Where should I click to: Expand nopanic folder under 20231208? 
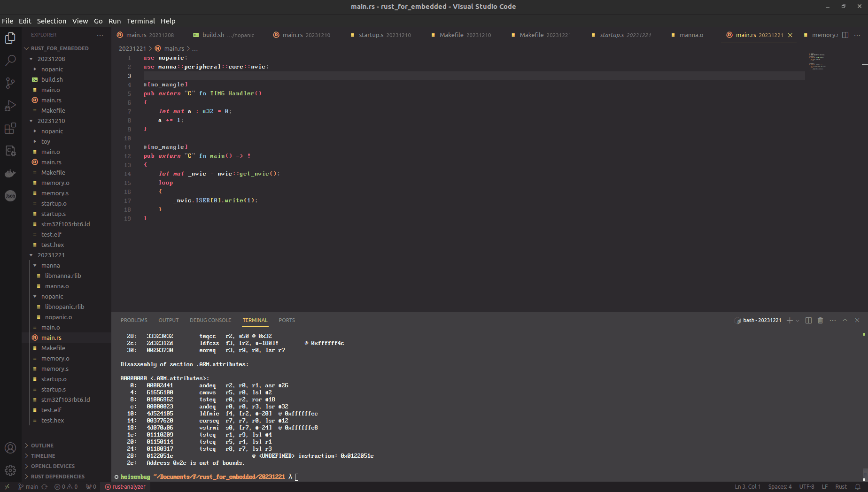[x=67, y=69]
